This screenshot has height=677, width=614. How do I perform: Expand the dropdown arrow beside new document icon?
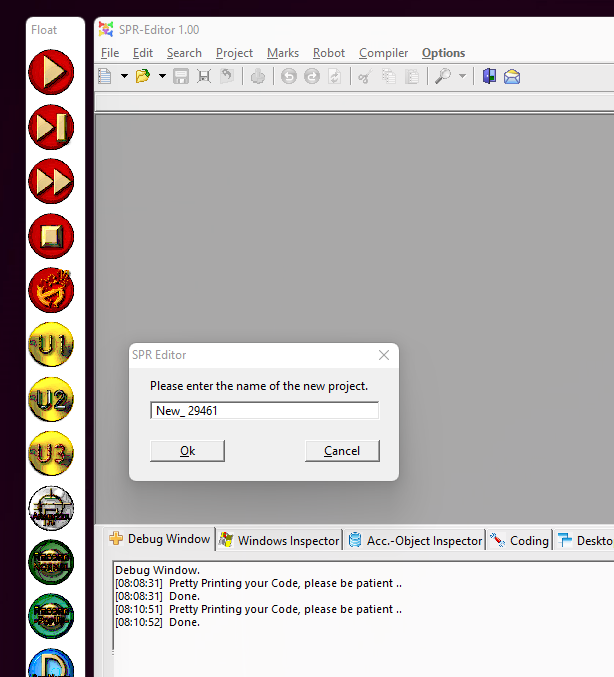pyautogui.click(x=124, y=76)
